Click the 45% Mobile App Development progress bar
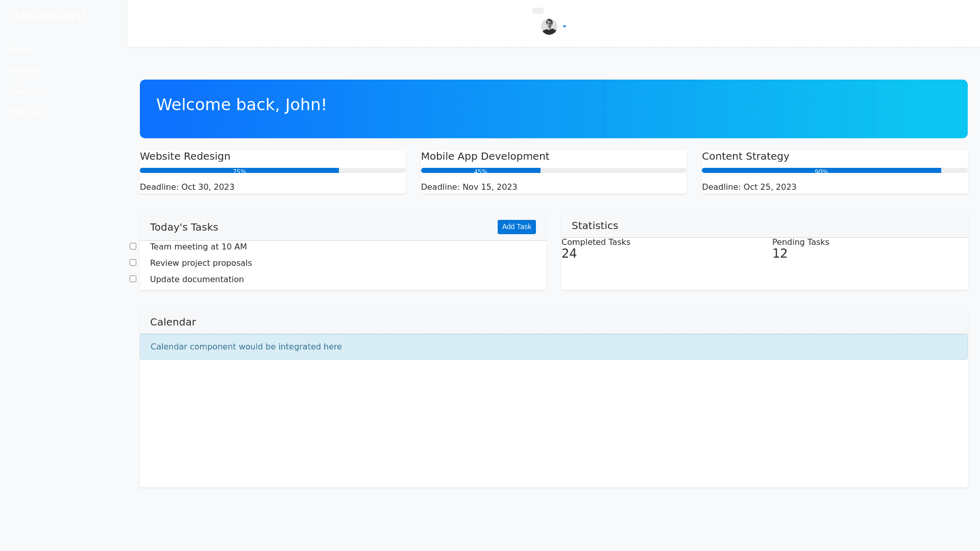Screen dimensions: 980x551 [x=480, y=170]
